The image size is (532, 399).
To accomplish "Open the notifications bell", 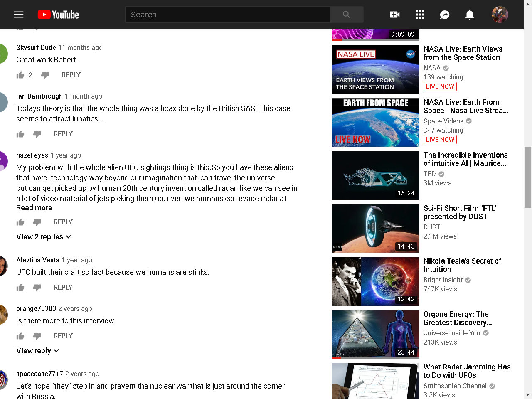I will tap(470, 15).
